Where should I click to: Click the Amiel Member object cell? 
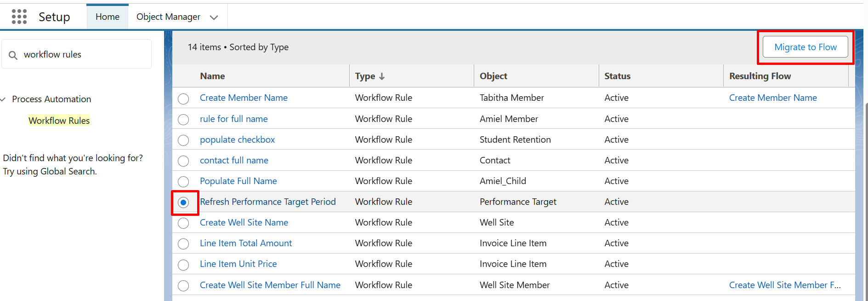[509, 119]
